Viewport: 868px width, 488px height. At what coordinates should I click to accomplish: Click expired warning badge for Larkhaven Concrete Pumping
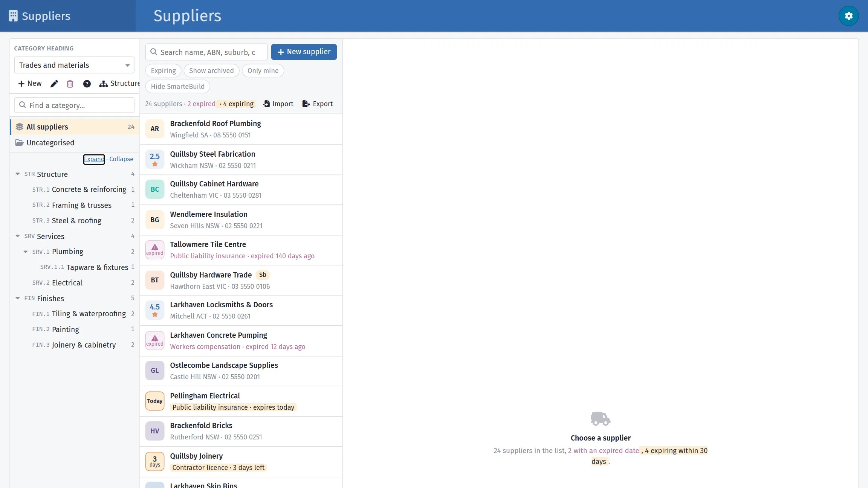tap(155, 340)
